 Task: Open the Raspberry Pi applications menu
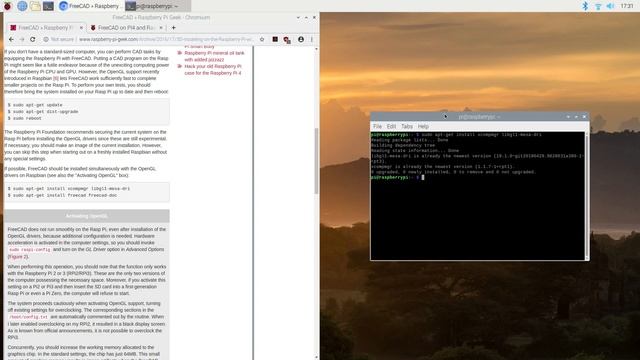(x=7, y=6)
